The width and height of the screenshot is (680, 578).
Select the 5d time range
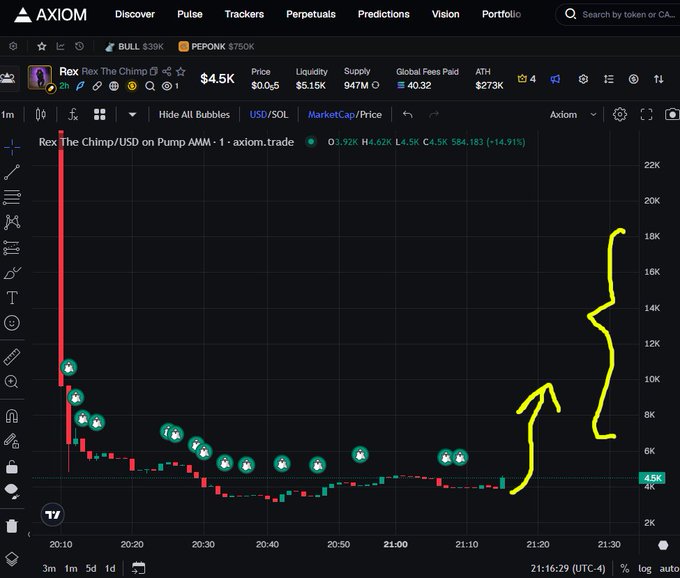(x=91, y=568)
